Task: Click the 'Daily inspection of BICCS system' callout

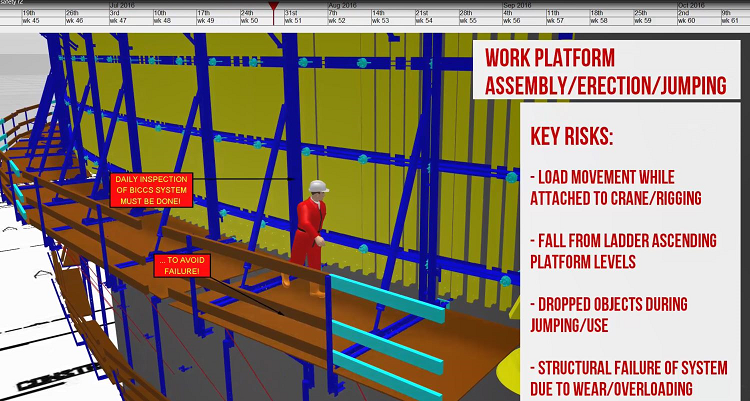Action: [151, 190]
